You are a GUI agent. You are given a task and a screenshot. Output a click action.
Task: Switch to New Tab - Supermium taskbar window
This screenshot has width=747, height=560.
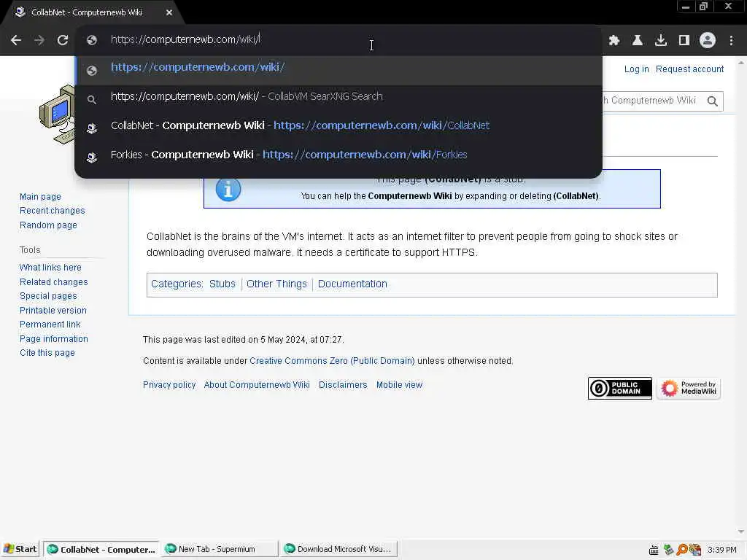pyautogui.click(x=220, y=549)
